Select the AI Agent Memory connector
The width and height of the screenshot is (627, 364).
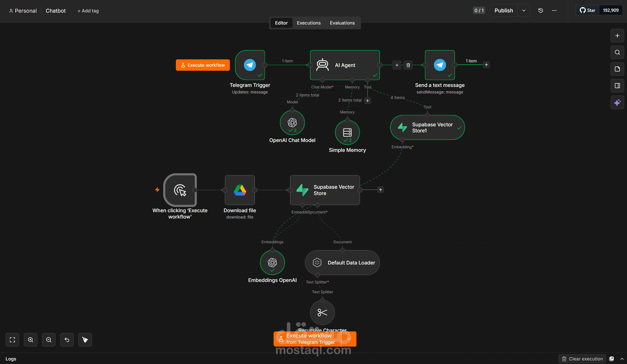point(352,80)
